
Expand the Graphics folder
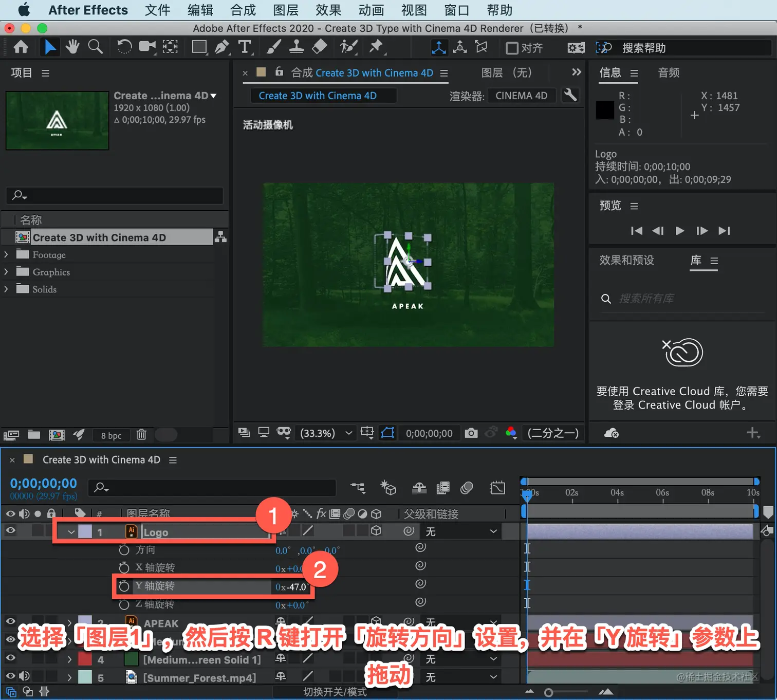pyautogui.click(x=6, y=272)
